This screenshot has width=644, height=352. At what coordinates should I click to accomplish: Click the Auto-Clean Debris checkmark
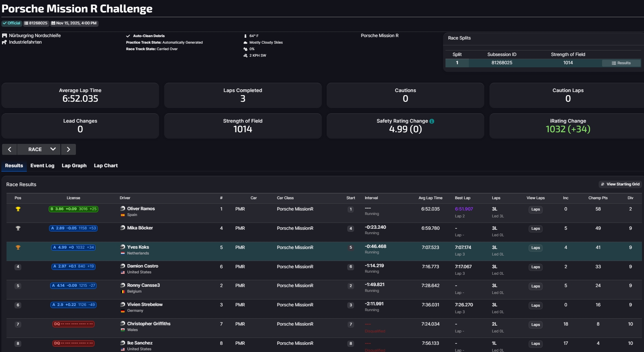tap(128, 35)
